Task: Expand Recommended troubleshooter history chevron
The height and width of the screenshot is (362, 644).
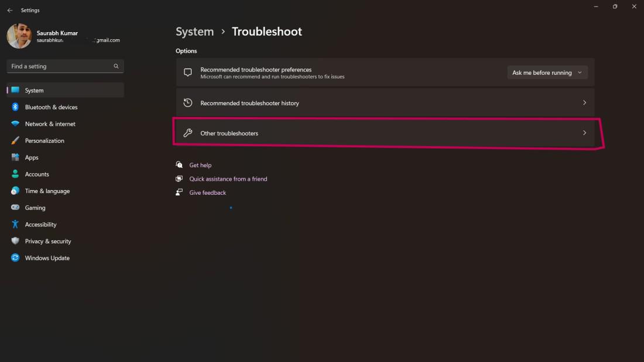Action: coord(584,103)
